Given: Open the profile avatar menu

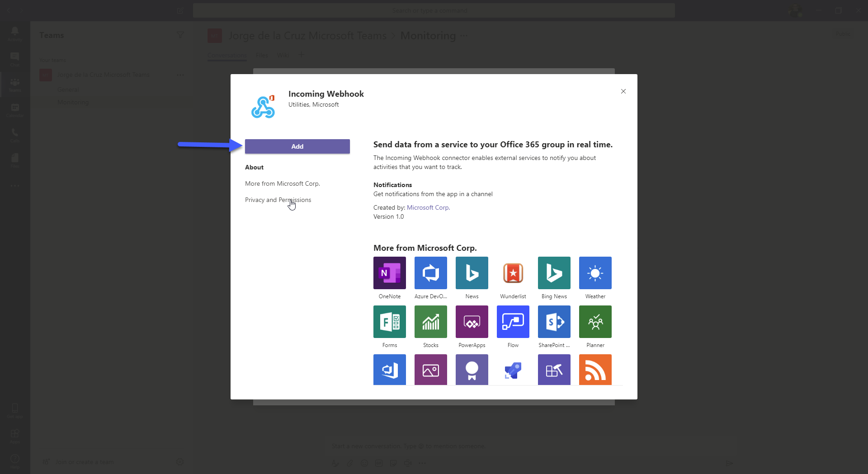Looking at the screenshot, I should coord(796,10).
